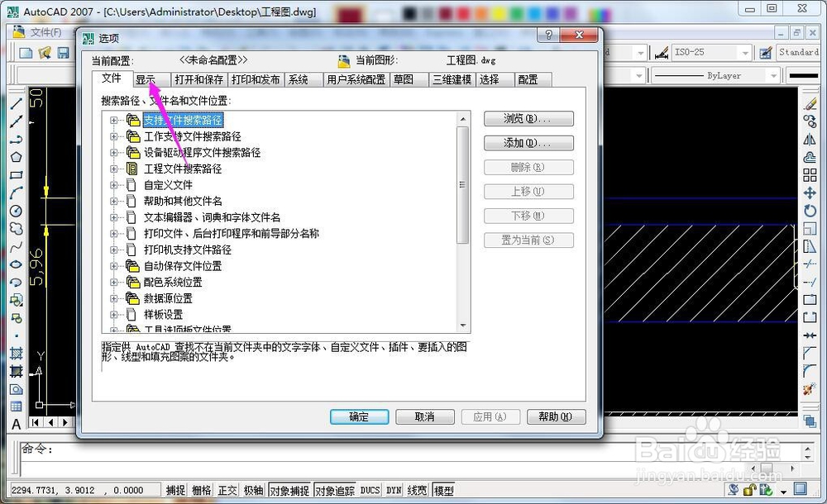Viewport: 827px width, 504px height.
Task: Select the Rectangle tool
Action: pos(17,175)
